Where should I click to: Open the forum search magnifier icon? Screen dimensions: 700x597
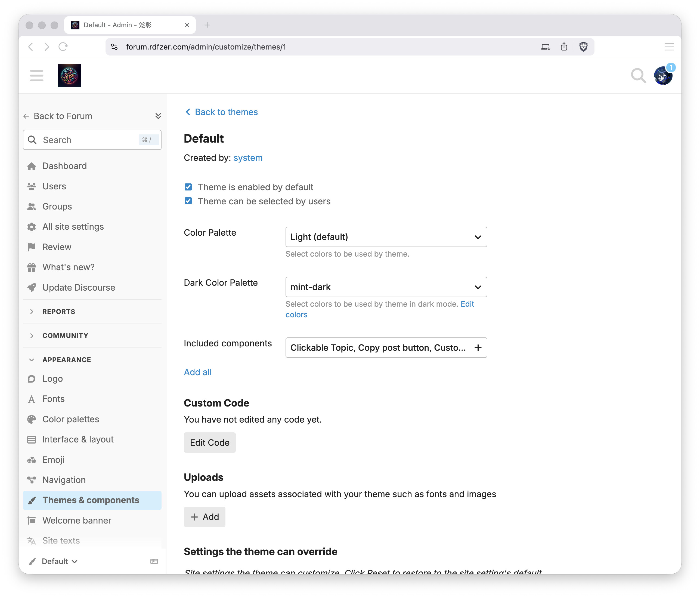tap(638, 75)
